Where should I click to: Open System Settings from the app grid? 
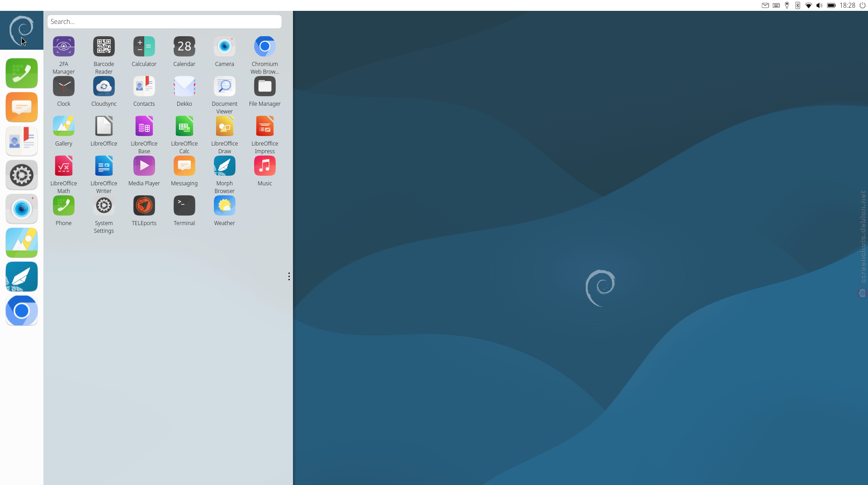click(104, 206)
